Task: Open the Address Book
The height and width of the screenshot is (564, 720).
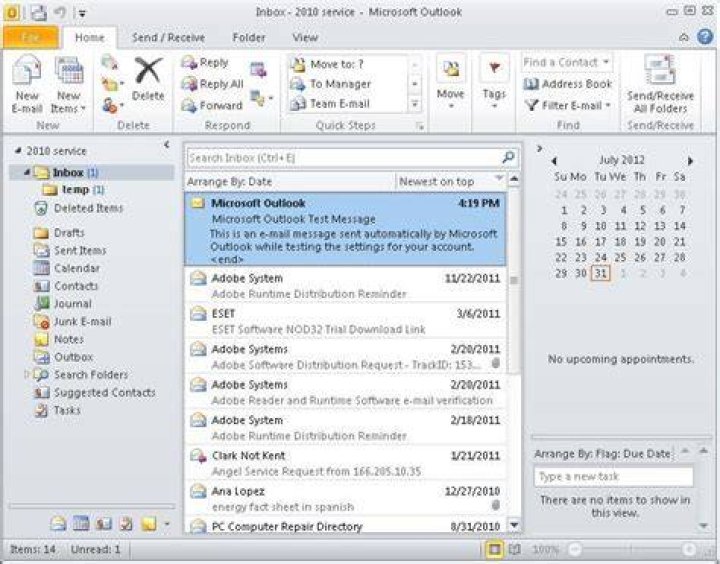Action: [568, 84]
